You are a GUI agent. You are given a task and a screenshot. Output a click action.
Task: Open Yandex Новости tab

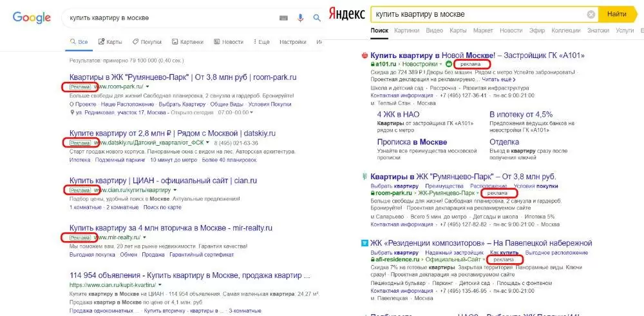[511, 30]
